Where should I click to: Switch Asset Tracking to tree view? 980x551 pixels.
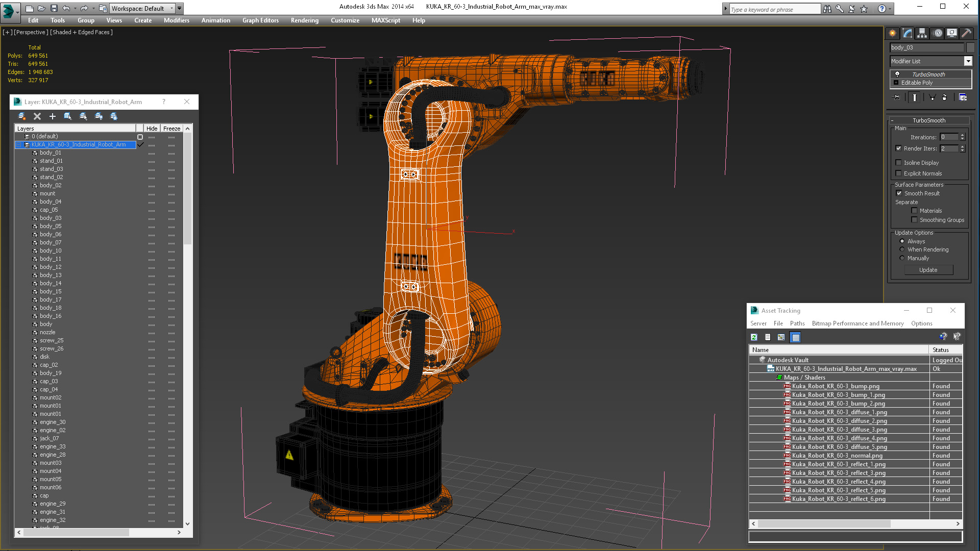point(781,337)
